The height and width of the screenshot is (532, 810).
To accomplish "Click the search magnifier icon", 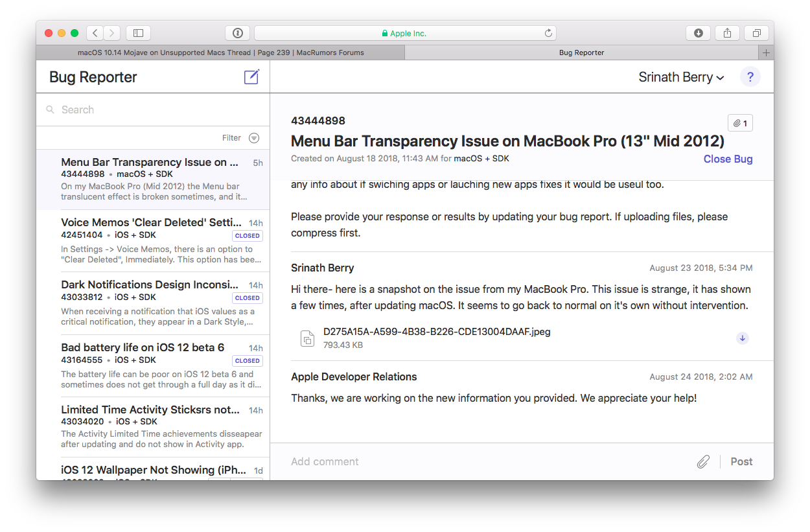I will click(x=51, y=110).
